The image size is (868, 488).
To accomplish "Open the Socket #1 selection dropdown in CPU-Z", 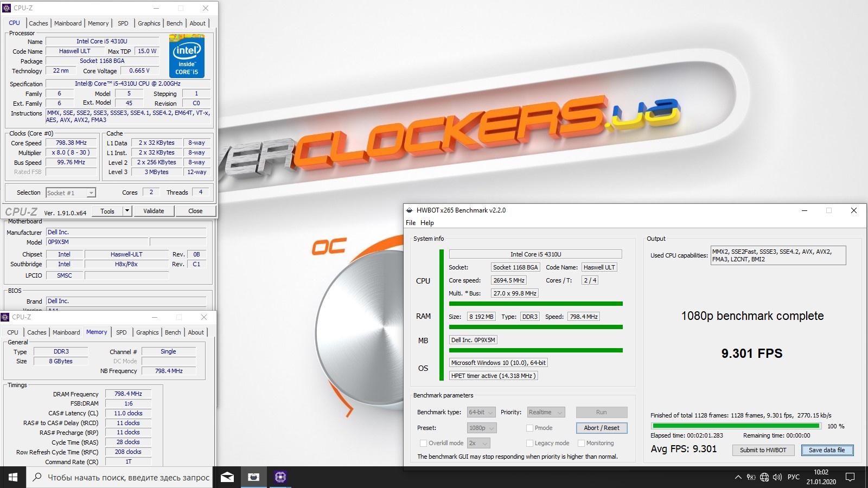I will pos(71,192).
